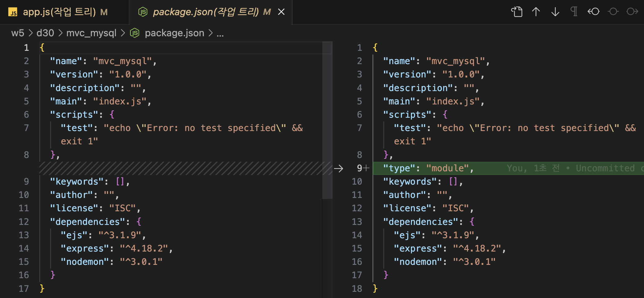644x298 pixels.
Task: Click left pane "name": "mvc_mysql" line
Action: (x=103, y=61)
